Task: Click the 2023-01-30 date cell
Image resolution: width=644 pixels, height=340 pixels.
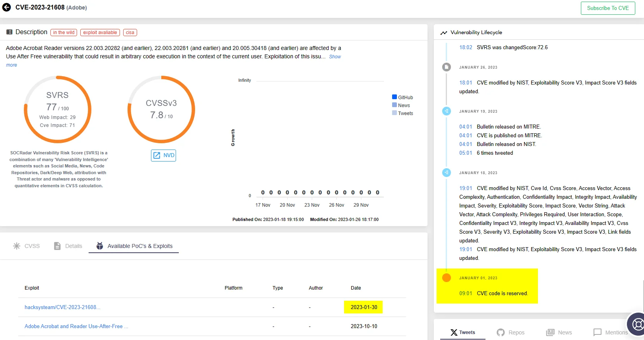Action: tap(364, 307)
